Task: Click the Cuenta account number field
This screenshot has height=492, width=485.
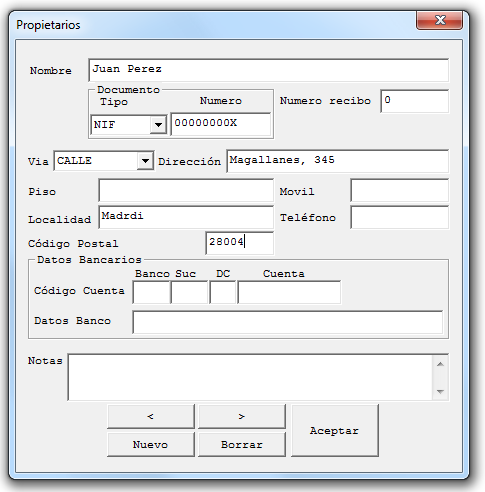Action: (x=289, y=292)
